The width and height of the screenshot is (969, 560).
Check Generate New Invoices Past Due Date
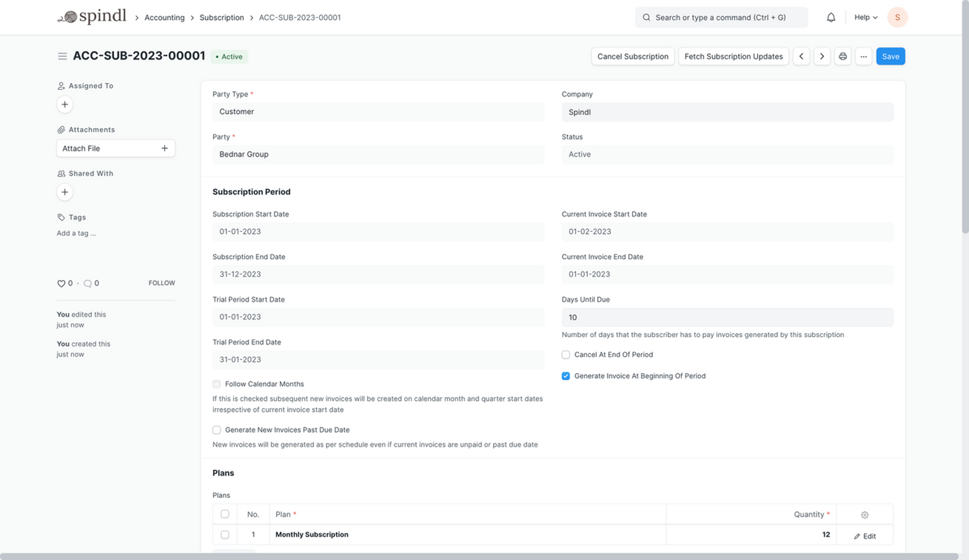216,430
